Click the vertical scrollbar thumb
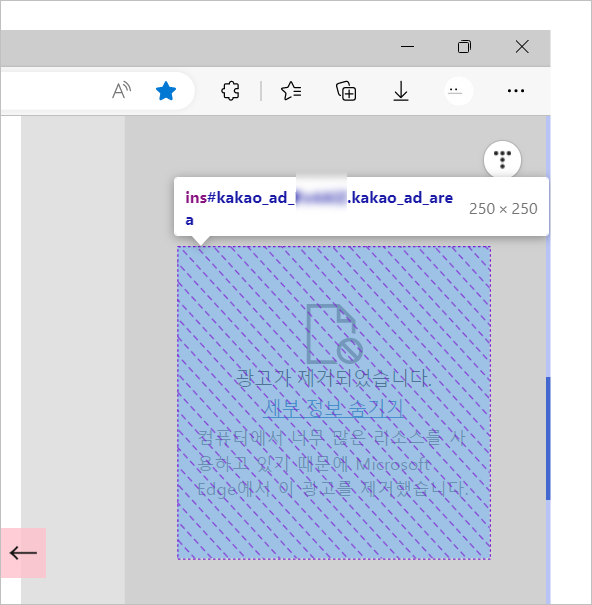The height and width of the screenshot is (605, 592). point(548,438)
